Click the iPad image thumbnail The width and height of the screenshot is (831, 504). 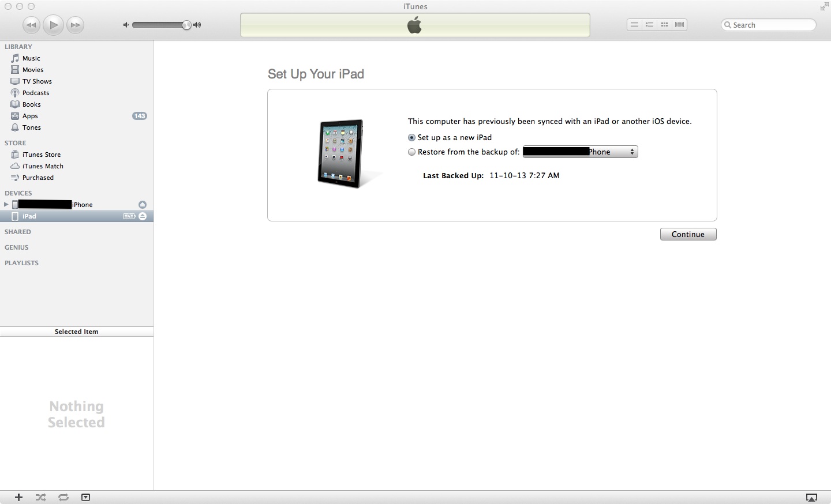pyautogui.click(x=342, y=153)
